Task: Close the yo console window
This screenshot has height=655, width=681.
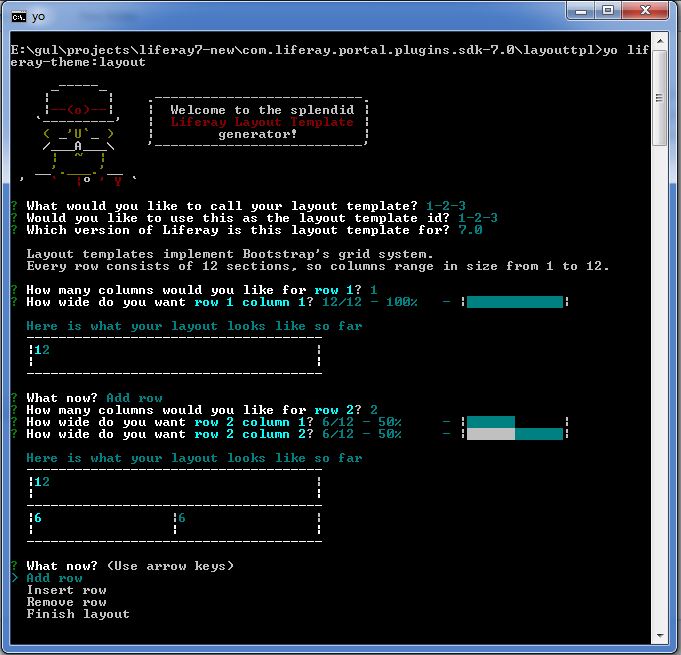Action: click(645, 10)
